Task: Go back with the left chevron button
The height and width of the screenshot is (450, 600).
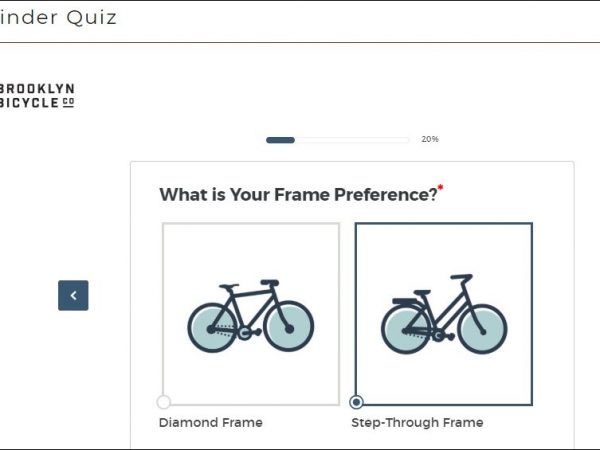Action: (73, 295)
